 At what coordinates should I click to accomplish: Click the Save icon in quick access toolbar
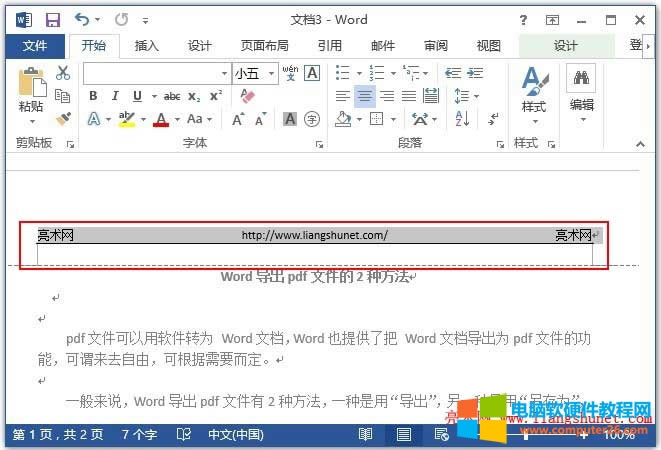(x=53, y=20)
